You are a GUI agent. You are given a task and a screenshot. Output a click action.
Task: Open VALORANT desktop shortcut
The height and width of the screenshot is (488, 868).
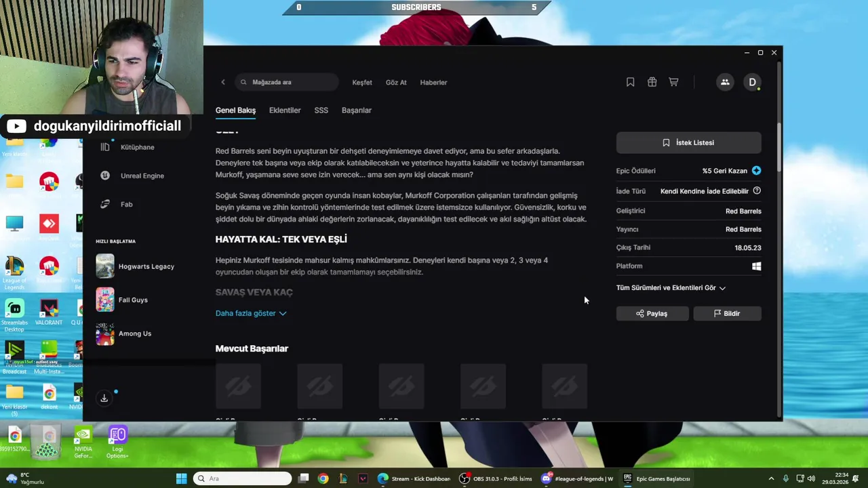(49, 312)
